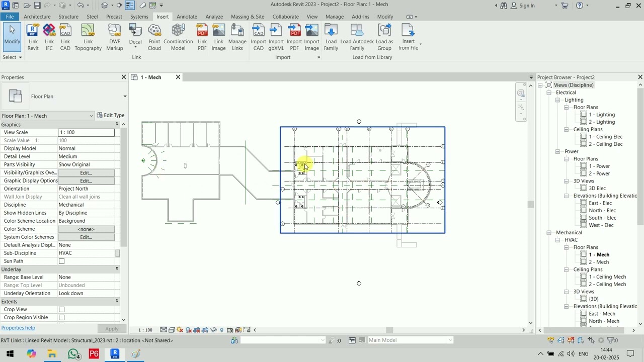Collapse the Mechanical node in Project Browser
The height and width of the screenshot is (362, 644).
tap(549, 232)
